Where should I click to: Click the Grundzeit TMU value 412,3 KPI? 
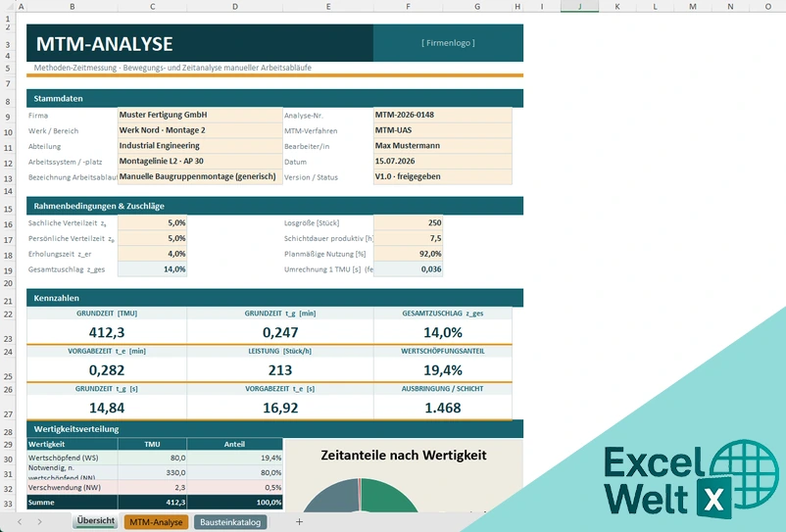pyautogui.click(x=107, y=332)
